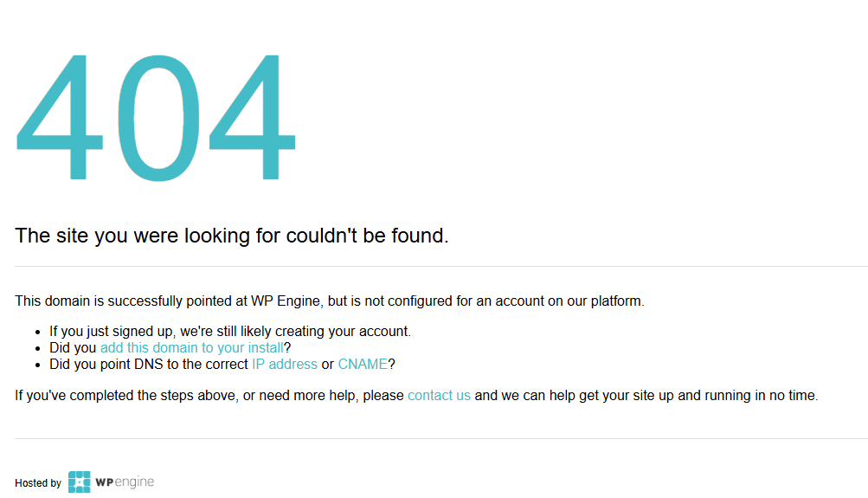Click the "This domain is successfully pointed" paragraph
The width and height of the screenshot is (868, 498).
click(x=329, y=301)
